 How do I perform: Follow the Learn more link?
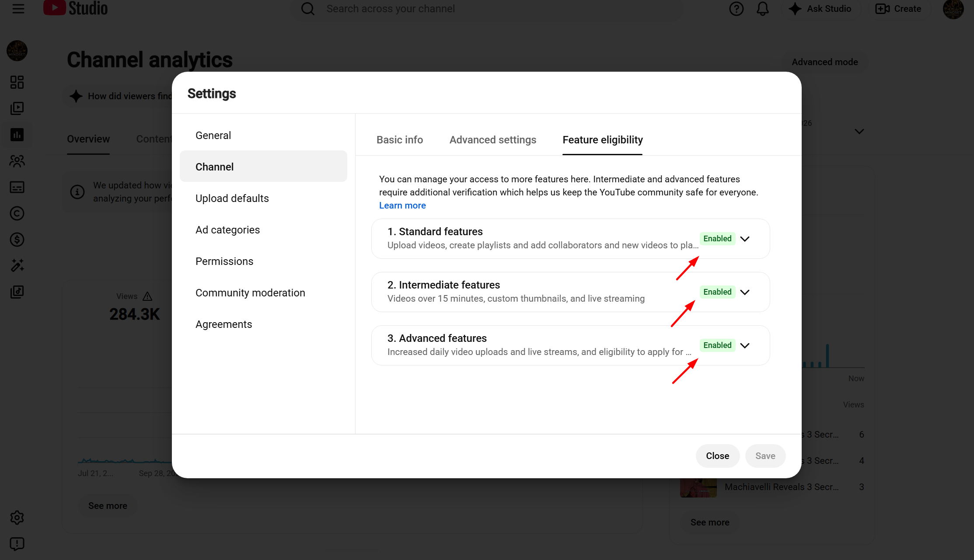coord(402,205)
